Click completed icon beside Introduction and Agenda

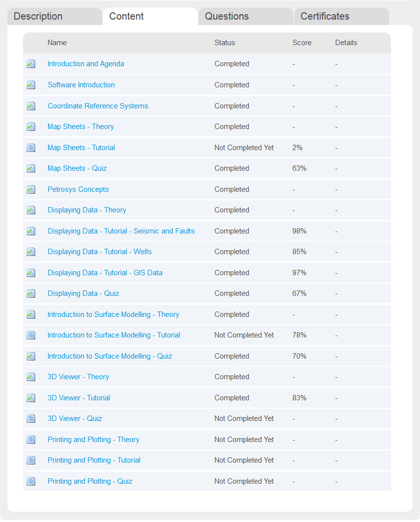pyautogui.click(x=31, y=64)
